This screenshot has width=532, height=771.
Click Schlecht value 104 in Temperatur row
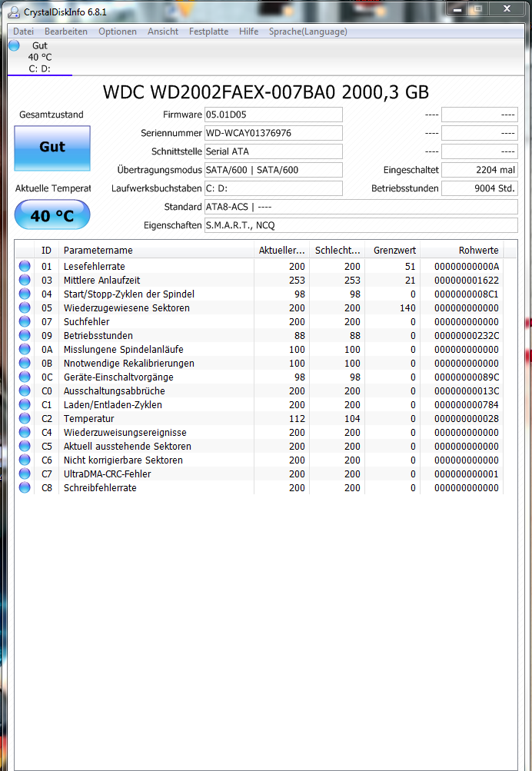coord(352,418)
